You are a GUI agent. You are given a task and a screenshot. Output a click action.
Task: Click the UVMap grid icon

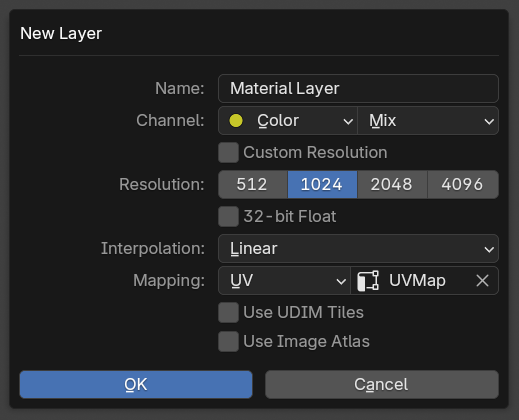[368, 281]
